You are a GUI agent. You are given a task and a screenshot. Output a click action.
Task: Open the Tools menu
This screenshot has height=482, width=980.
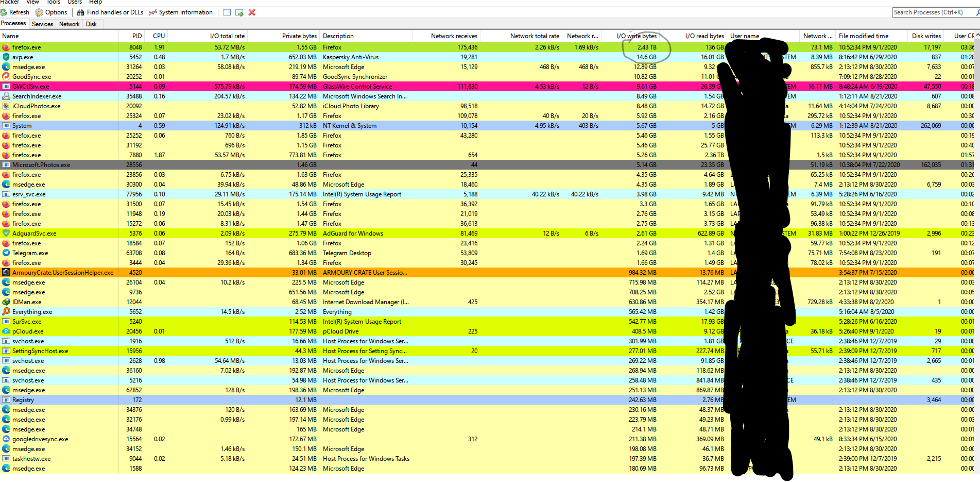point(54,2)
